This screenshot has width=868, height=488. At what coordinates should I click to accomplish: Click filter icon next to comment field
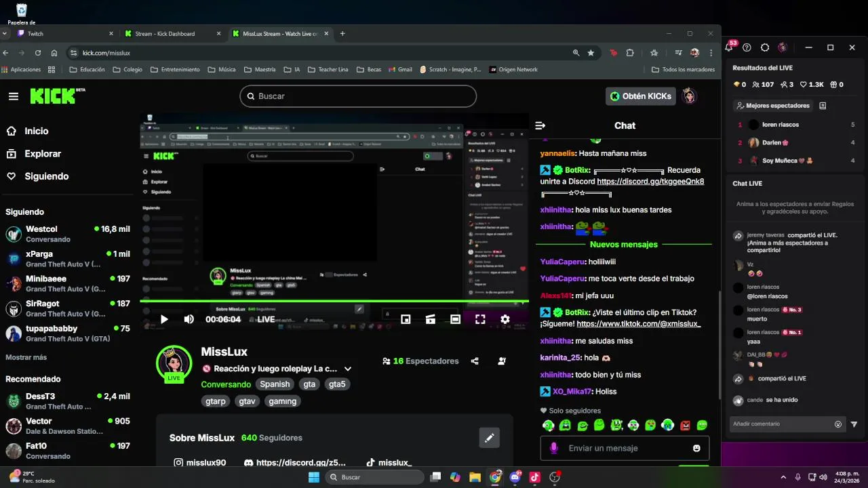click(x=854, y=424)
